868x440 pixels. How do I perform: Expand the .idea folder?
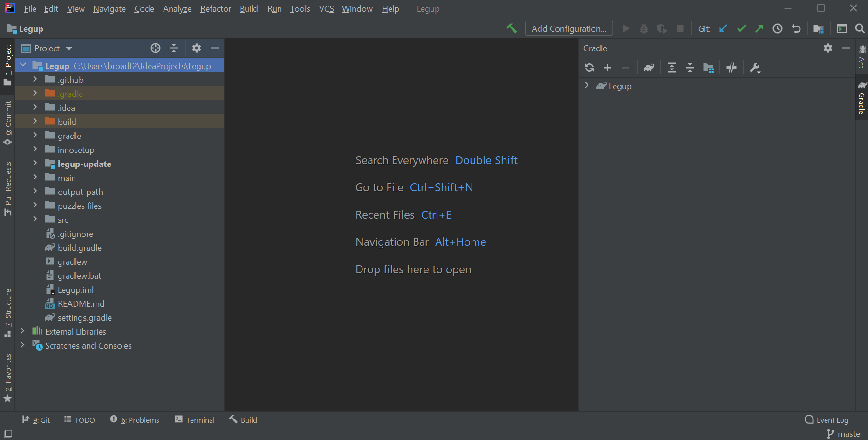click(x=35, y=108)
